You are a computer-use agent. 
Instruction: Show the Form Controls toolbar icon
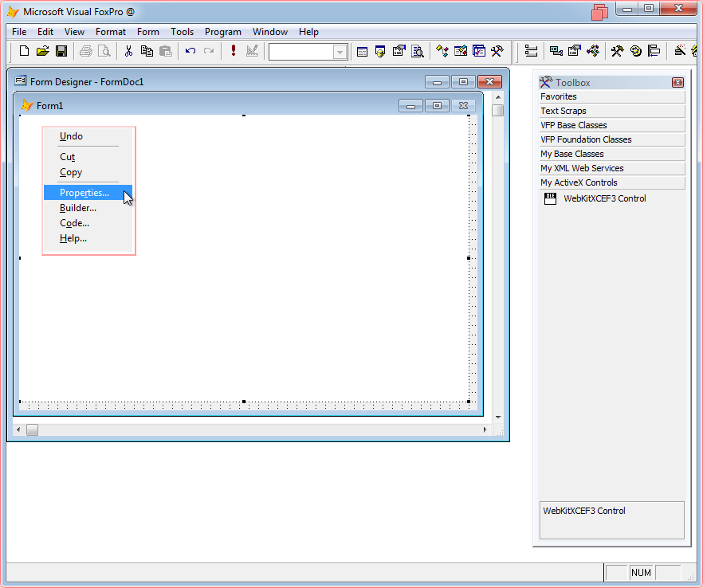(x=618, y=52)
